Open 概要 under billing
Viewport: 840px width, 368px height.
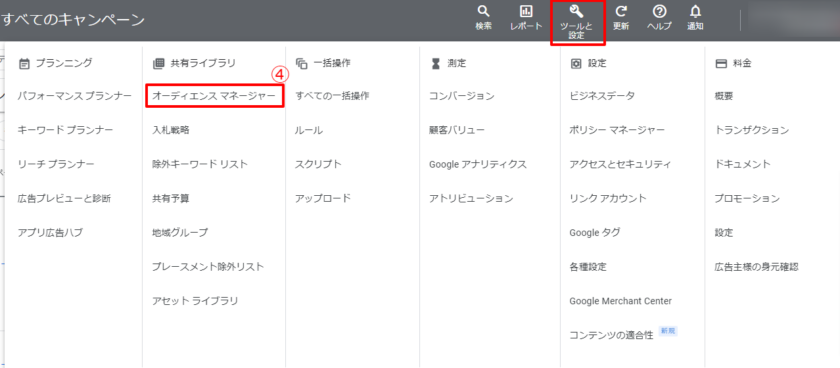pos(724,96)
